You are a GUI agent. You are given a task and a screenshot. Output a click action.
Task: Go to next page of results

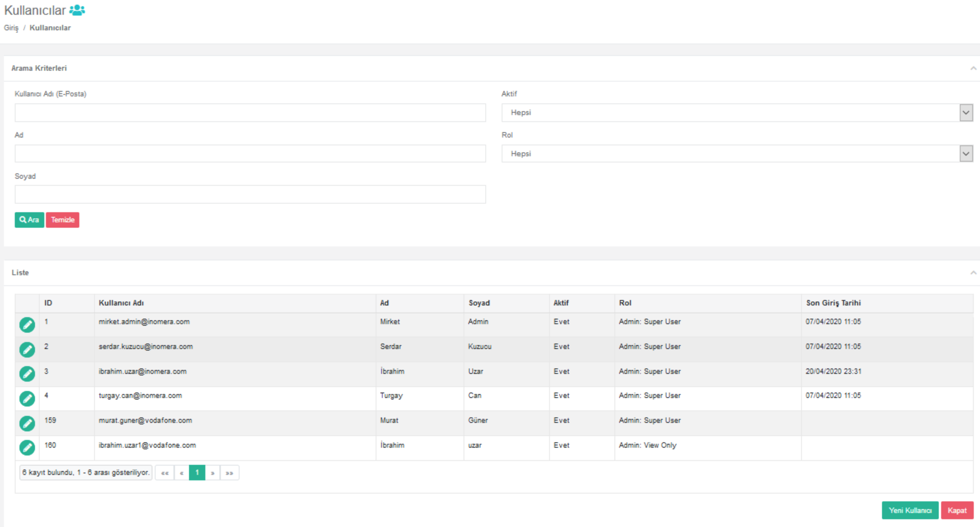tap(213, 473)
